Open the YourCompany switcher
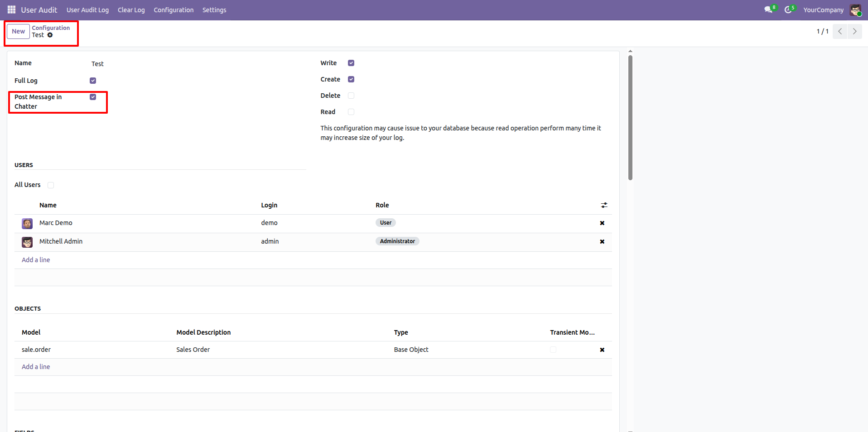 (823, 10)
